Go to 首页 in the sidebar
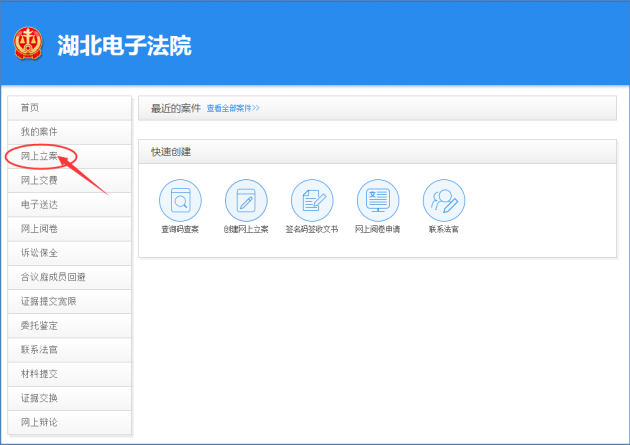The width and height of the screenshot is (630, 445). click(69, 108)
